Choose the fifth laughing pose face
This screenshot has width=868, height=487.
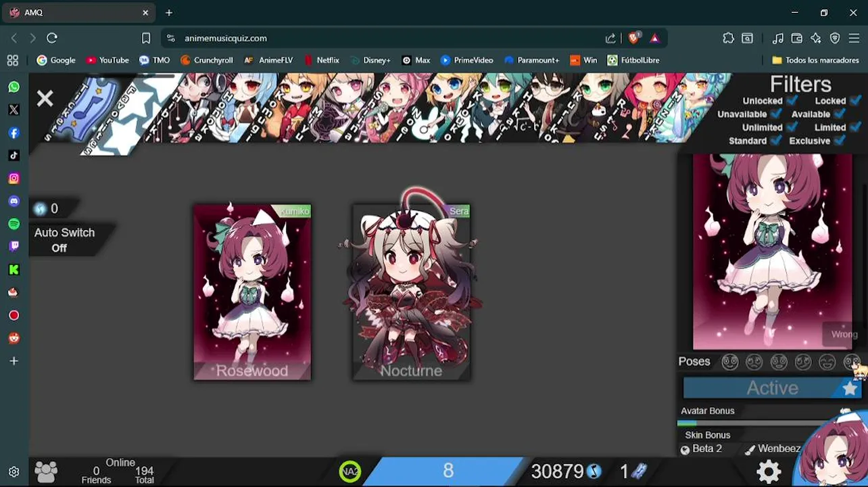tap(827, 362)
